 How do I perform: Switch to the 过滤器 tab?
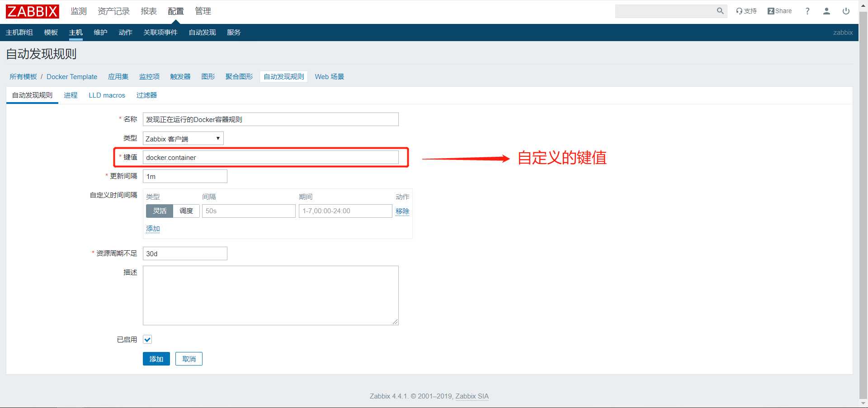coord(146,95)
